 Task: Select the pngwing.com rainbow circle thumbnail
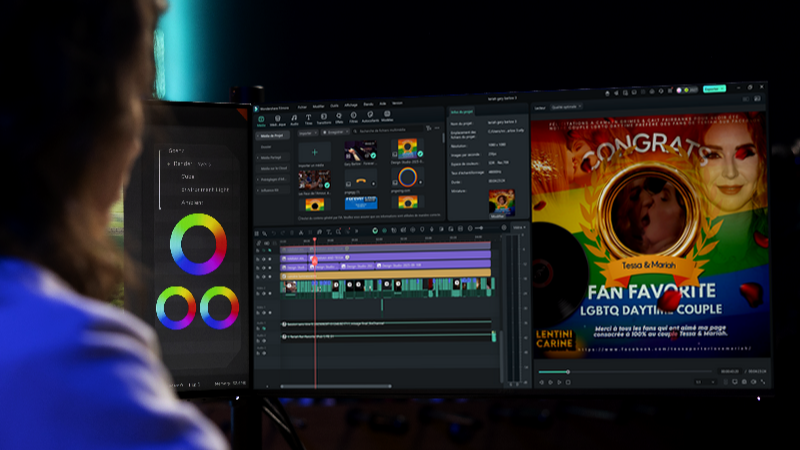pyautogui.click(x=408, y=177)
